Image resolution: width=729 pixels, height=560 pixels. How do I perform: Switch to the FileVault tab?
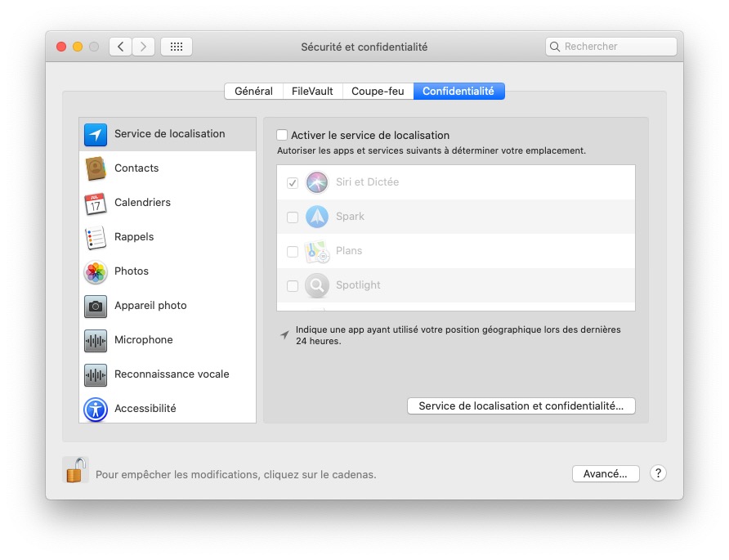tap(312, 92)
